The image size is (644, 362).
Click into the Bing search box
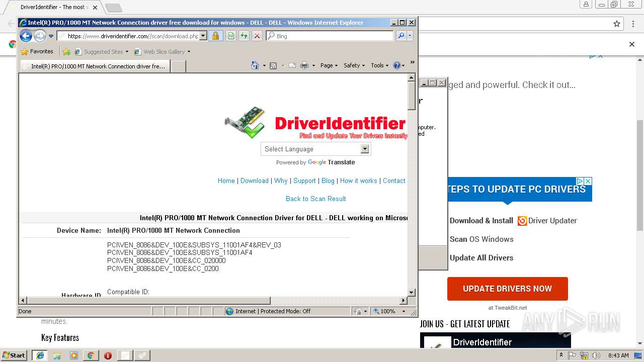point(330,36)
